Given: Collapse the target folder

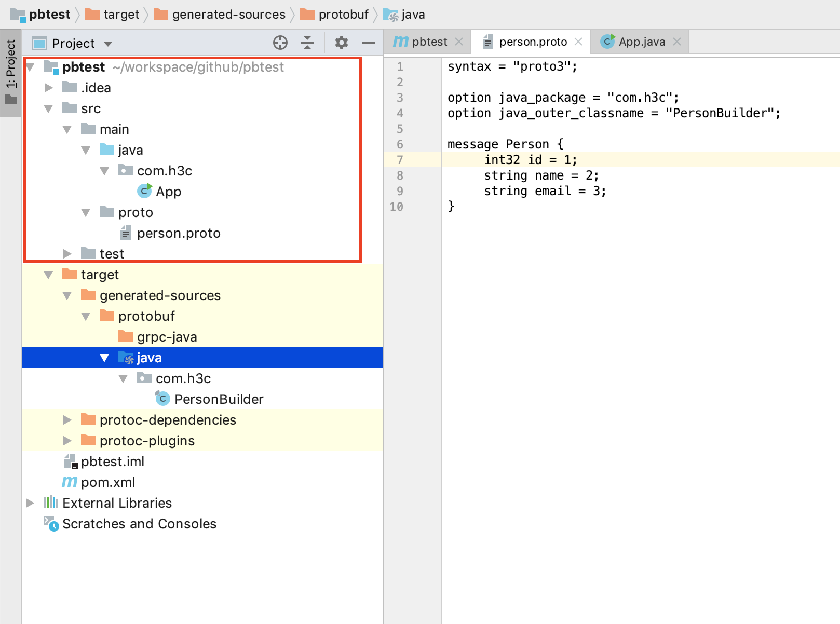Looking at the screenshot, I should click(49, 275).
